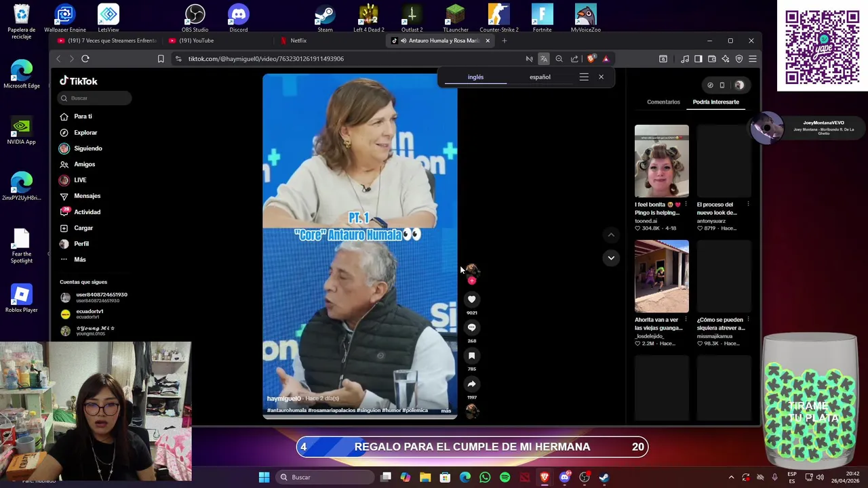Open Steam desktop shortcut
This screenshot has height=488, width=868.
click(325, 18)
